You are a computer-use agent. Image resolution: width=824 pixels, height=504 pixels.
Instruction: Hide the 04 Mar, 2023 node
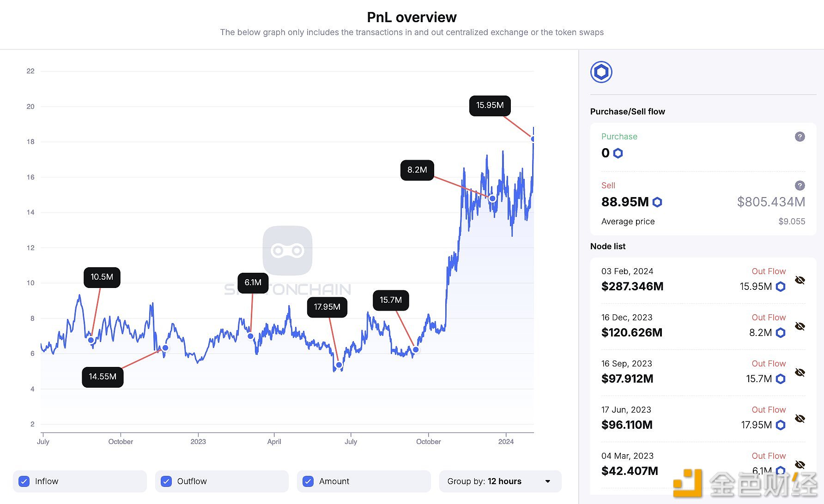click(800, 465)
